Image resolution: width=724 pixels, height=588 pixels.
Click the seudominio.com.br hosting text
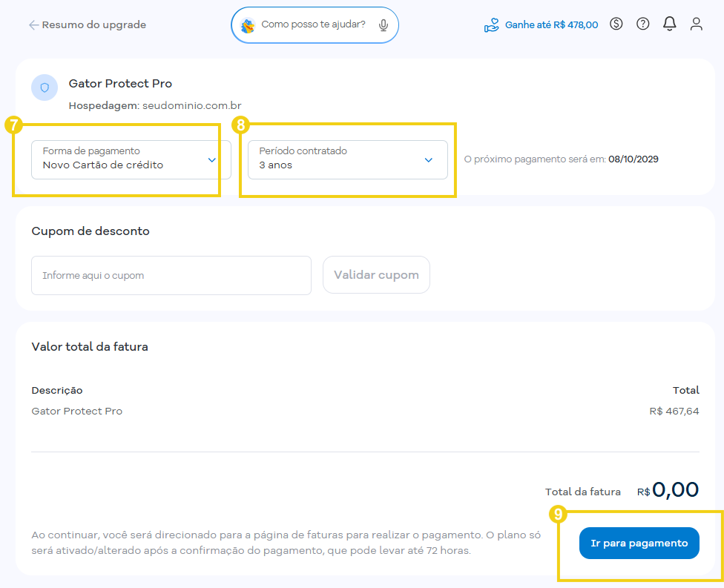(x=191, y=106)
